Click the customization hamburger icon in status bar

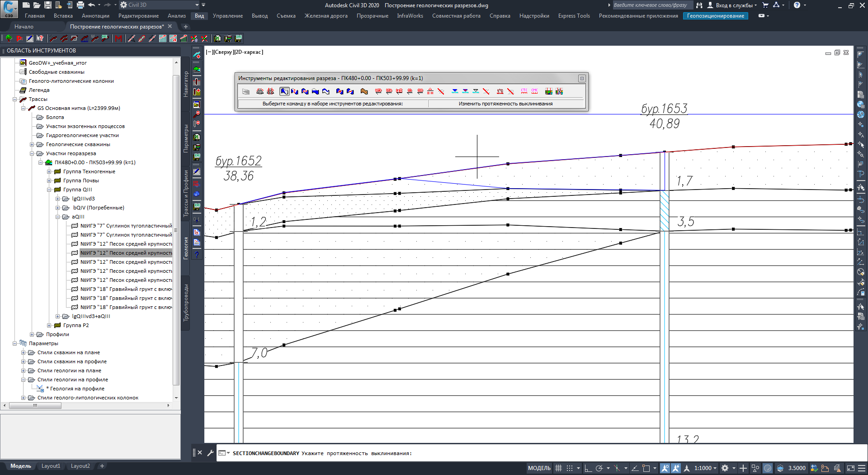pos(862,468)
